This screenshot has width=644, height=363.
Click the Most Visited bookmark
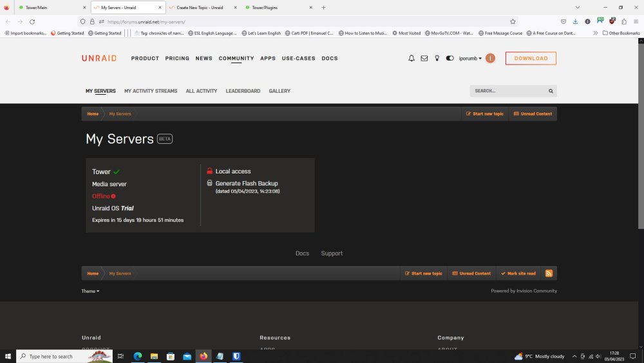[406, 33]
